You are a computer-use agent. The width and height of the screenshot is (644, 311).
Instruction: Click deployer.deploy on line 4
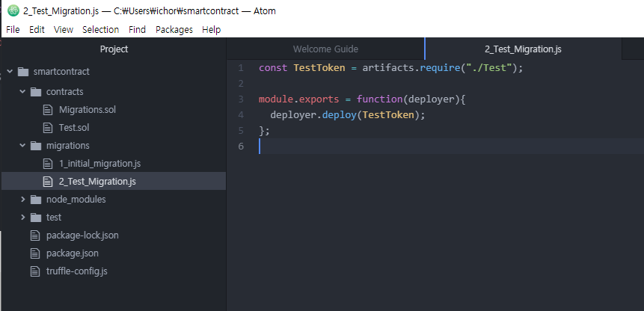point(313,115)
